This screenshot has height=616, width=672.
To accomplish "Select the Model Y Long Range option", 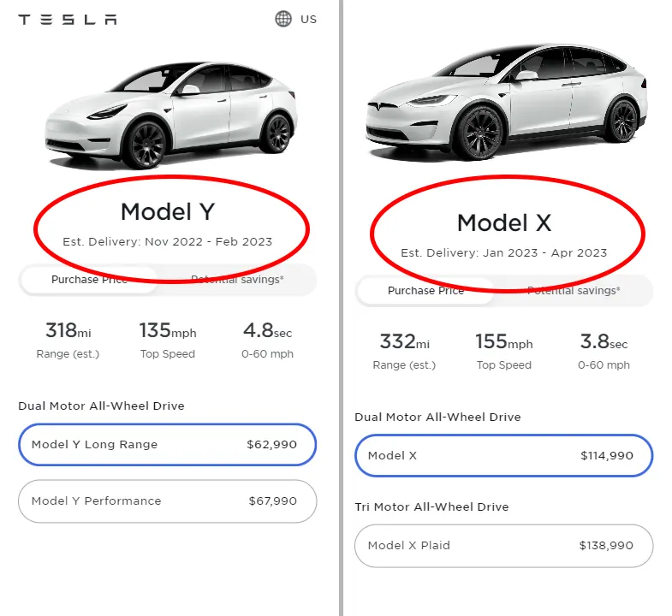I will [x=167, y=445].
